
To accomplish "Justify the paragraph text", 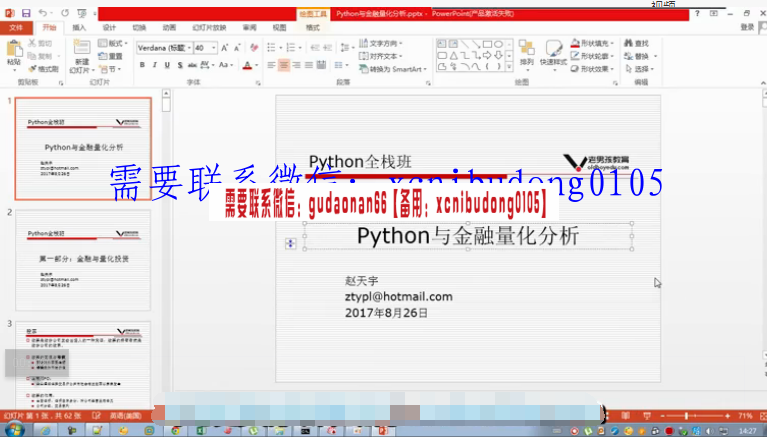I will [x=309, y=65].
